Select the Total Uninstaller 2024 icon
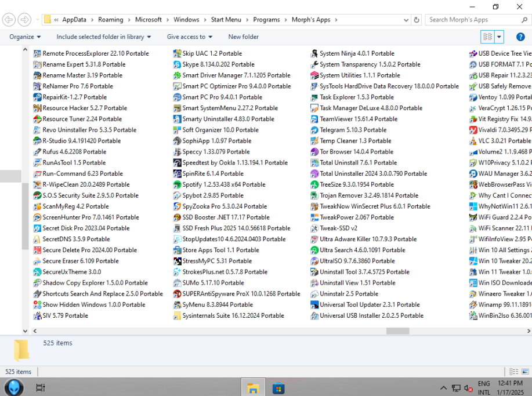532x396 pixels. [x=314, y=173]
